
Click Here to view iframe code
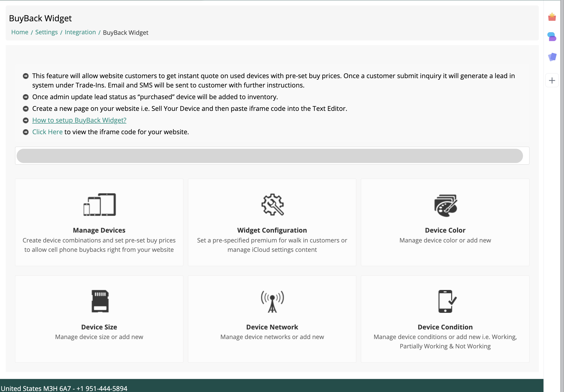[x=47, y=132]
